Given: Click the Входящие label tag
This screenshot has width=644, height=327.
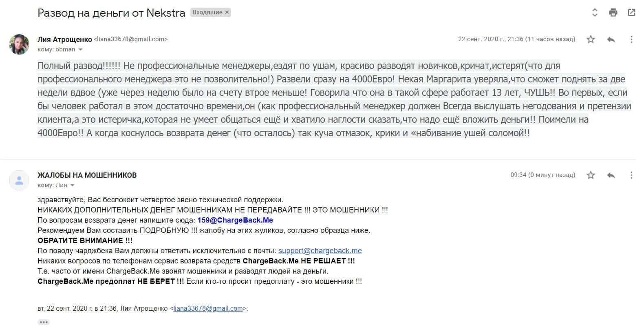Looking at the screenshot, I should pos(207,13).
